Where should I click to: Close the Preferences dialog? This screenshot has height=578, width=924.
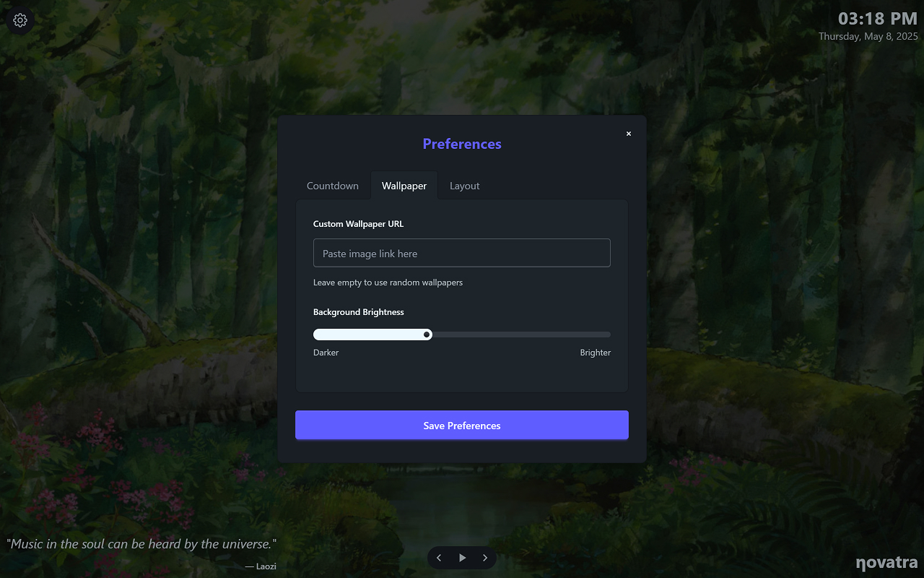click(x=629, y=134)
